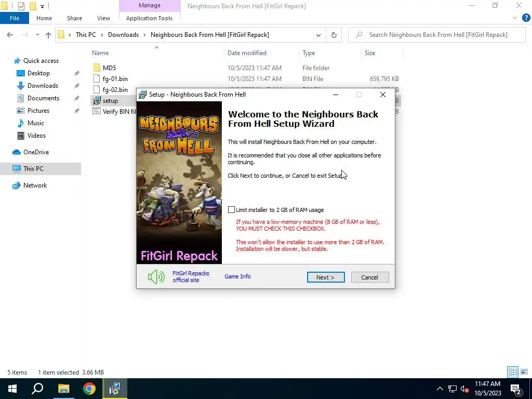
Task: Click the Videos film icon in sidebar
Action: (x=21, y=136)
